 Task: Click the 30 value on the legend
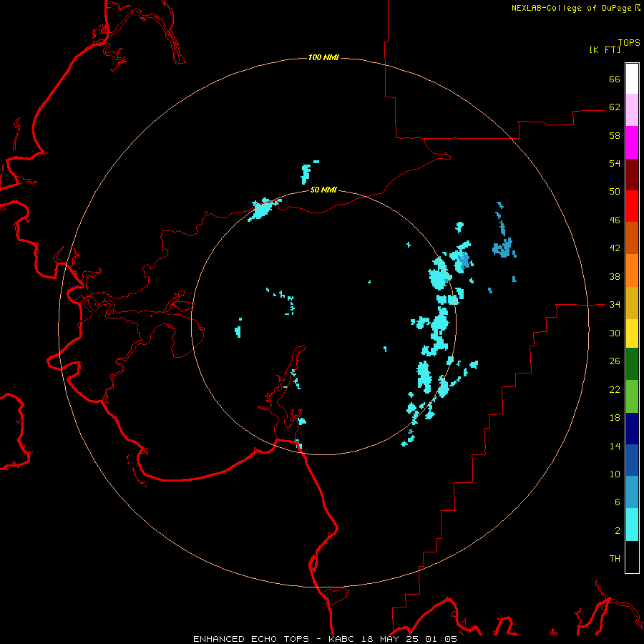pos(615,333)
